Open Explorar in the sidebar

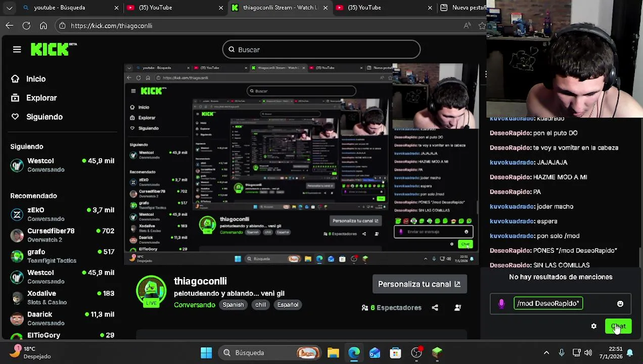pyautogui.click(x=41, y=98)
